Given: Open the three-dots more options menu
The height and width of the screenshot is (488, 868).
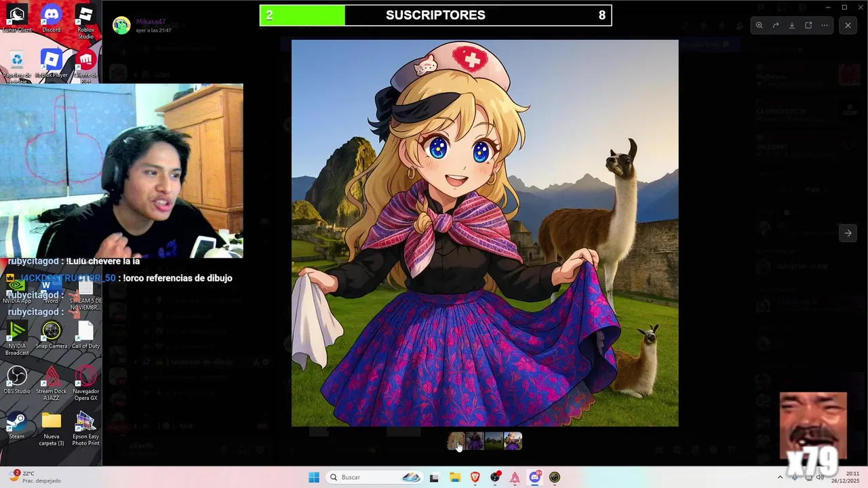Looking at the screenshot, I should (825, 25).
